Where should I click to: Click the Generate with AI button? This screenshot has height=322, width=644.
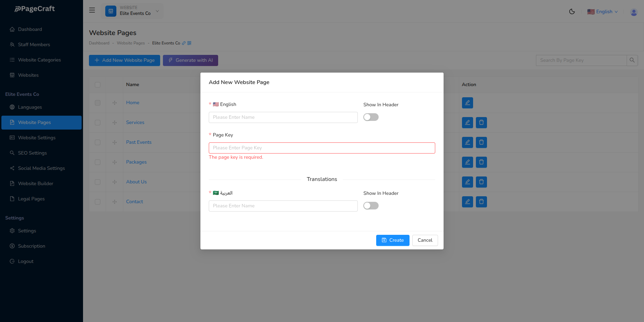tap(190, 60)
